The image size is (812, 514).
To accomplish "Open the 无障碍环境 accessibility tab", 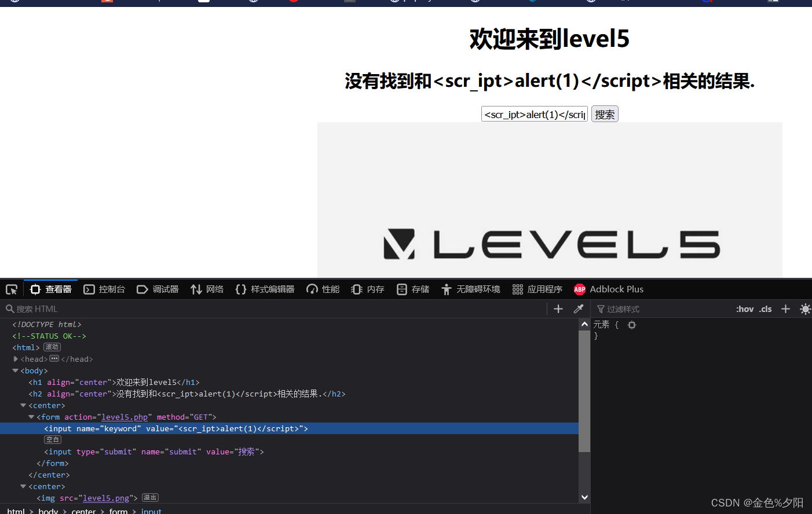I will point(470,289).
